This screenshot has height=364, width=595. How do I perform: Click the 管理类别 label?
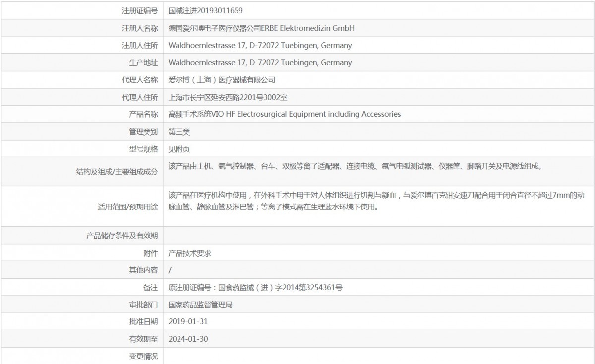(143, 132)
